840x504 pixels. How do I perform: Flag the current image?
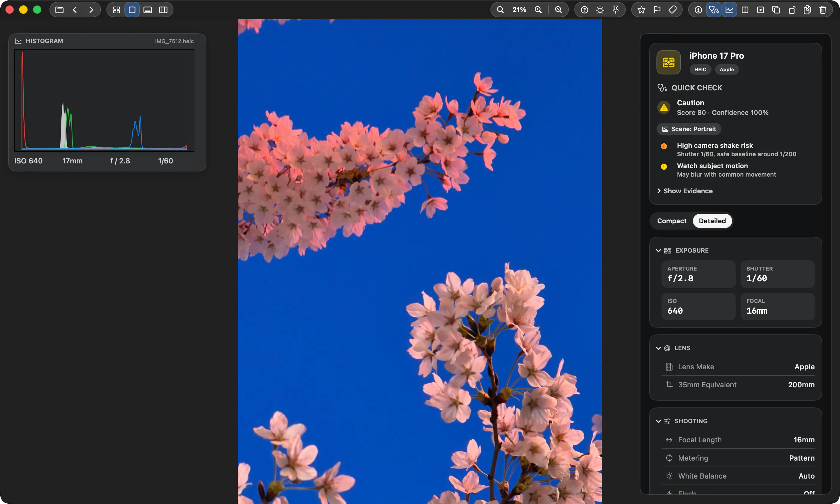[x=657, y=10]
